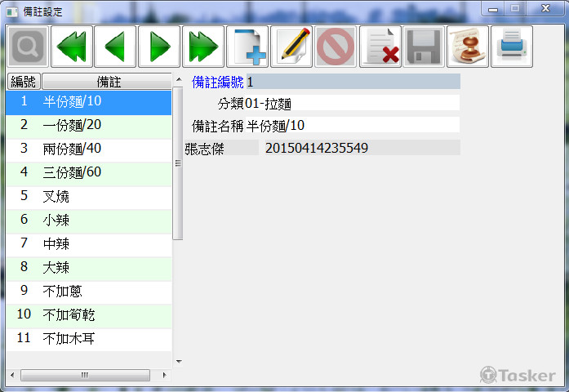Go to previous record arrow
The height and width of the screenshot is (392, 569).
[x=115, y=47]
